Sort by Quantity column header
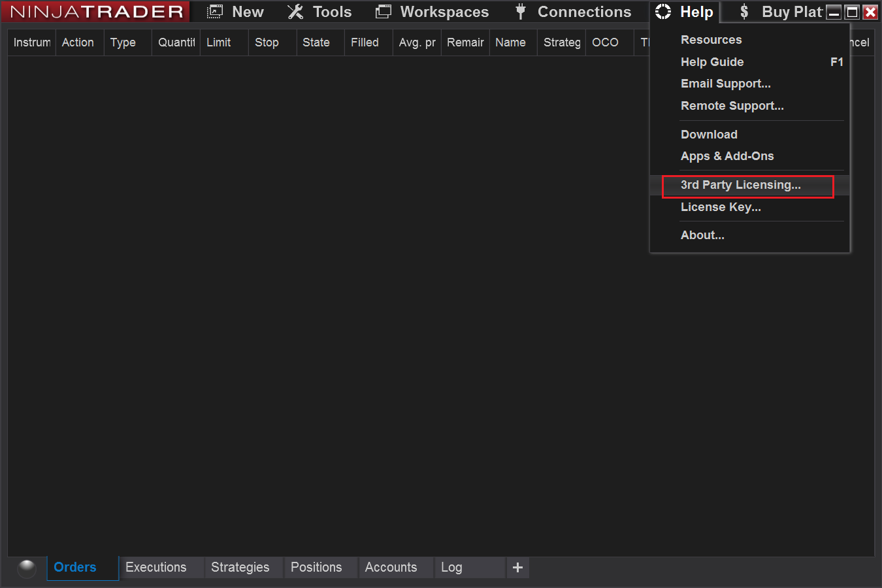 [176, 42]
